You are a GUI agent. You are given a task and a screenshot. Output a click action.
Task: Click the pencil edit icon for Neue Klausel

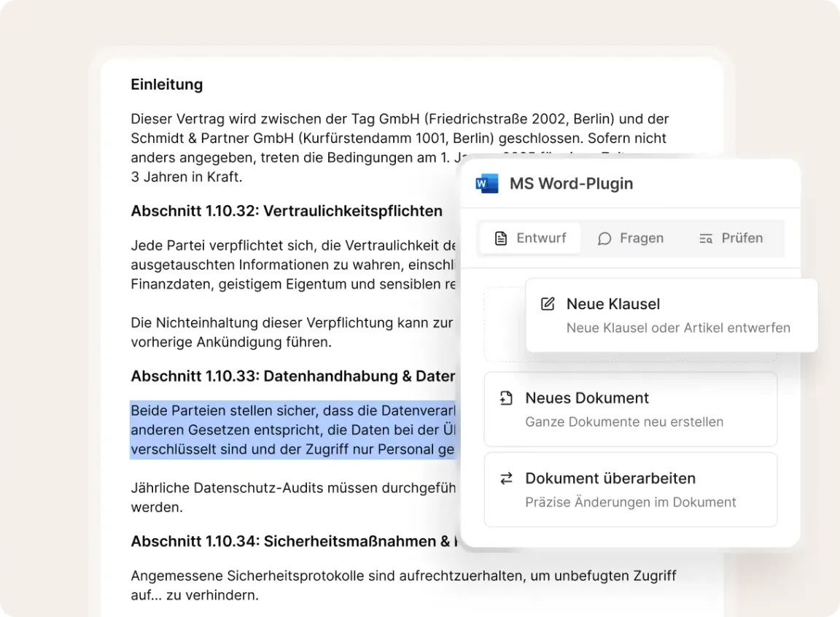point(548,304)
